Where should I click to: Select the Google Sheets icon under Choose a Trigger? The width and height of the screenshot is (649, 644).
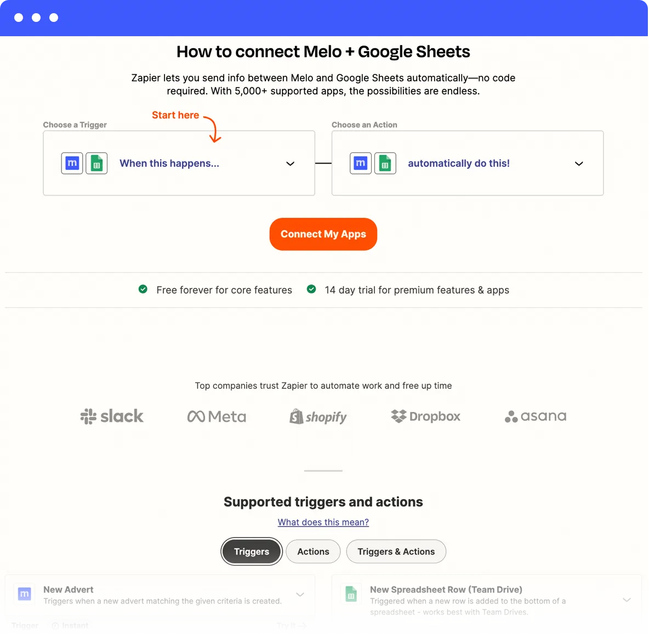96,163
